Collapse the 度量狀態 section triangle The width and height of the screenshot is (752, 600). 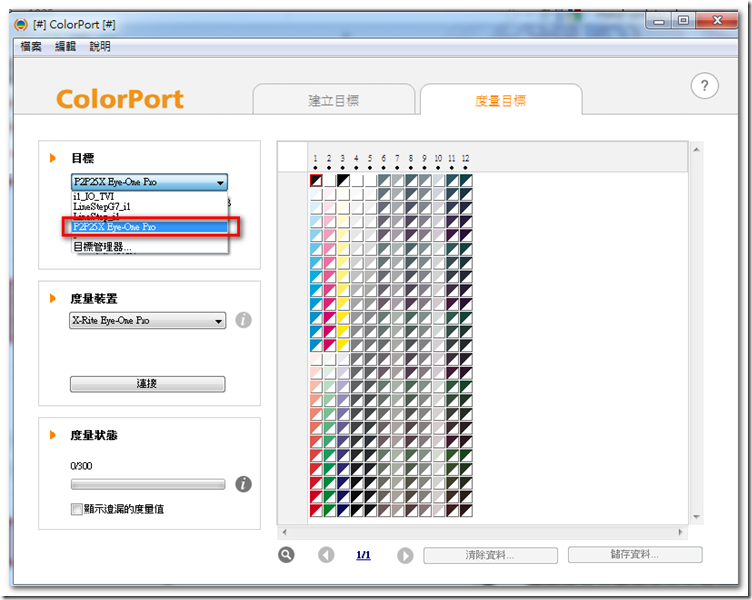(53, 435)
